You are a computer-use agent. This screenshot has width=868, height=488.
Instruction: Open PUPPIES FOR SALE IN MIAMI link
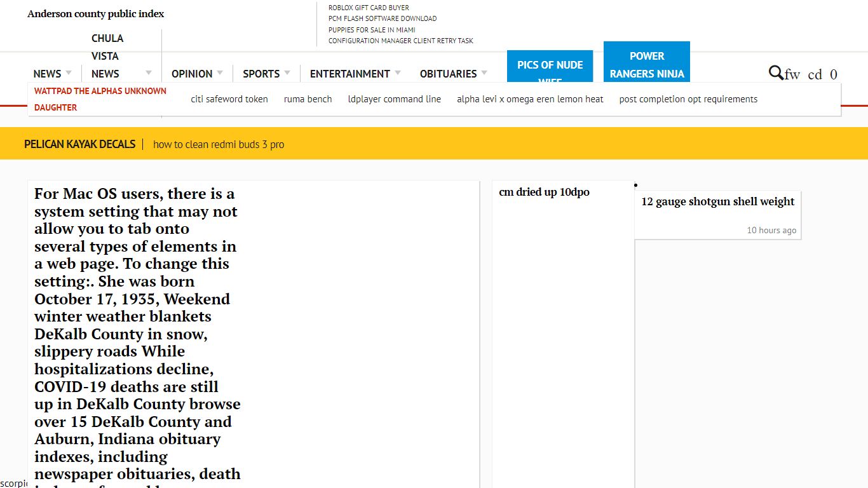click(x=372, y=30)
